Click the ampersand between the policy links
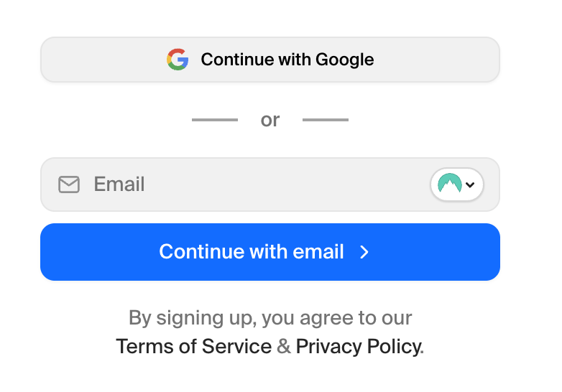This screenshot has width=562, height=392. click(283, 346)
